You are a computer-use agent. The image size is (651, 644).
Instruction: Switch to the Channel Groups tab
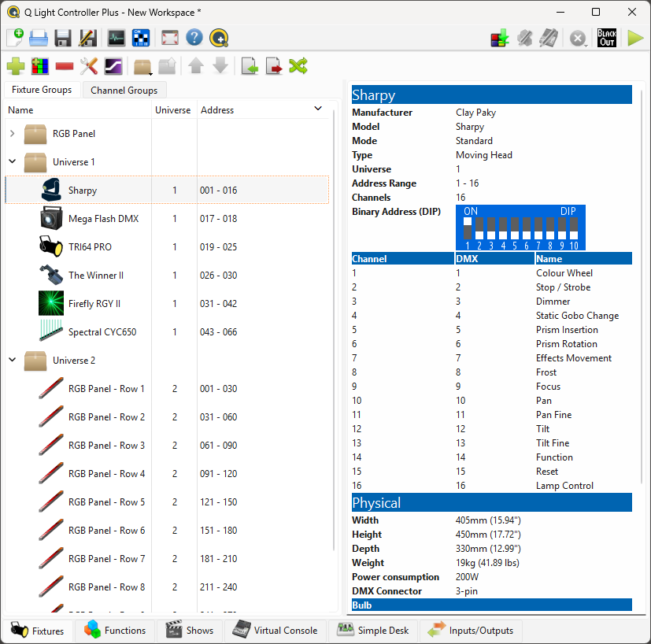click(124, 91)
